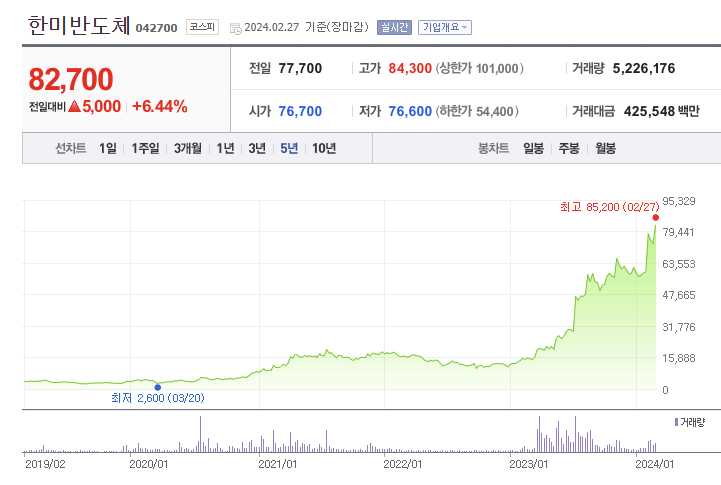This screenshot has width=721, height=485.
Task: Click the purple 거래량 legend swatch
Action: pos(676,422)
